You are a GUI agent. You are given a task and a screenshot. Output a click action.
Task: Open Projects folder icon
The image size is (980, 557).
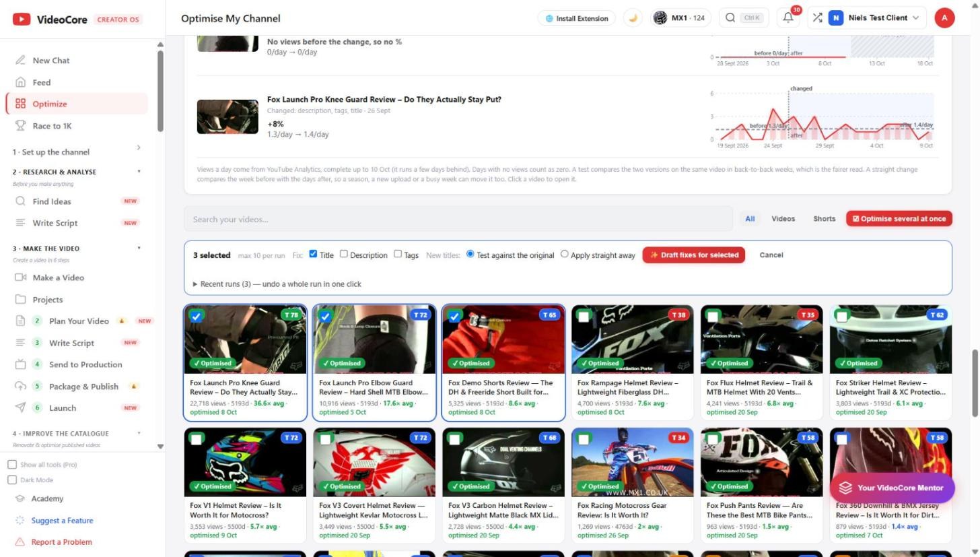(x=21, y=299)
